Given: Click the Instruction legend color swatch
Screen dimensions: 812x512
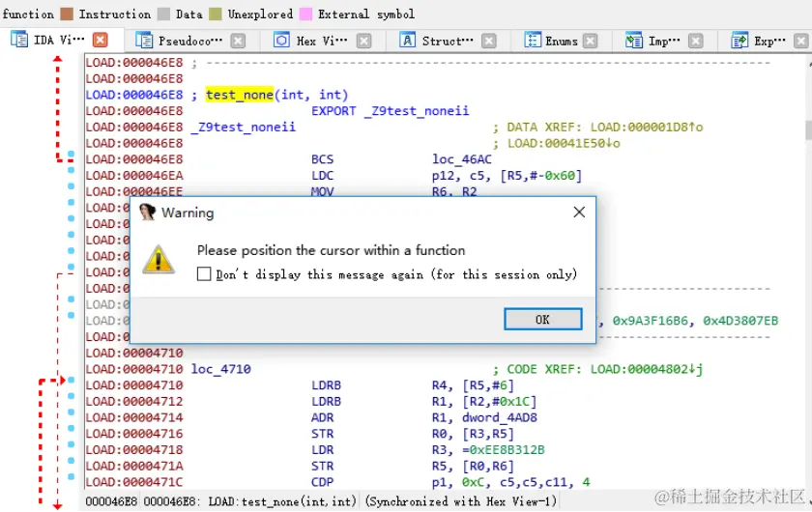Looking at the screenshot, I should (x=67, y=14).
